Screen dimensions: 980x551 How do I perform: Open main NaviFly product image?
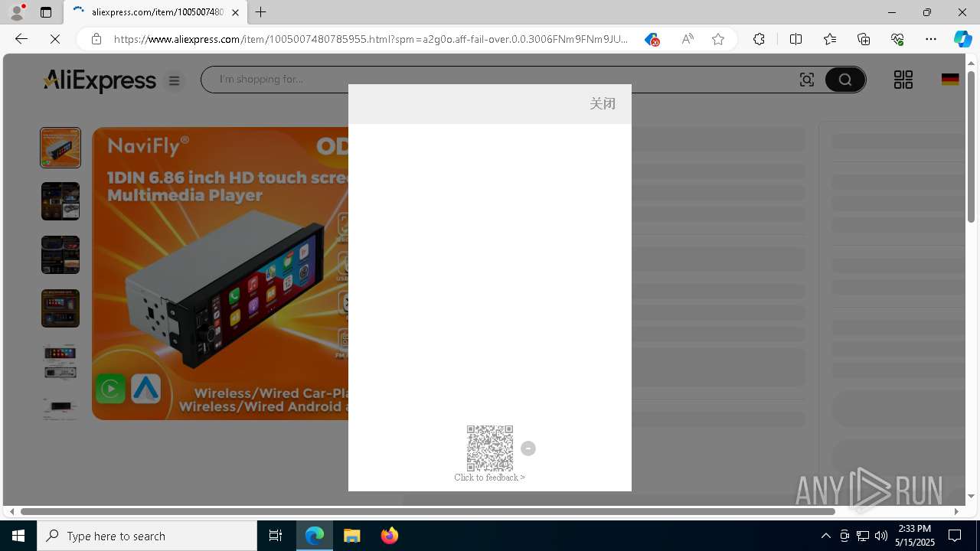220,273
